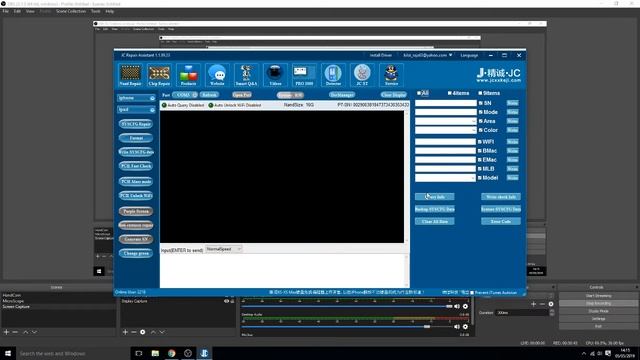
Task: Expand the COM port dropdown
Action: 194,95
